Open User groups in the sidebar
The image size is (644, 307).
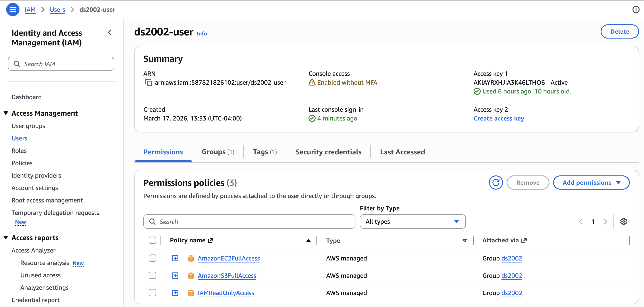point(28,126)
